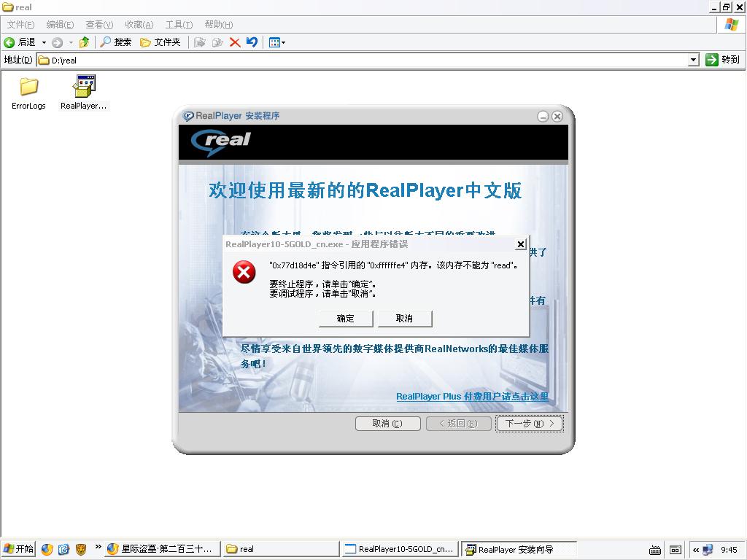Click the RealPlayer Plus paid user link
The width and height of the screenshot is (747, 560).
point(472,396)
